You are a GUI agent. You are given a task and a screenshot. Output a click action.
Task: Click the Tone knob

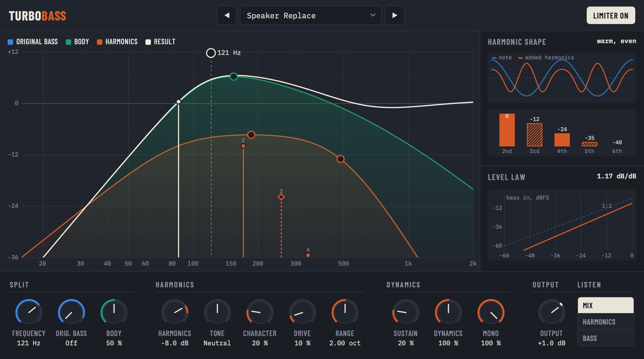tap(217, 312)
